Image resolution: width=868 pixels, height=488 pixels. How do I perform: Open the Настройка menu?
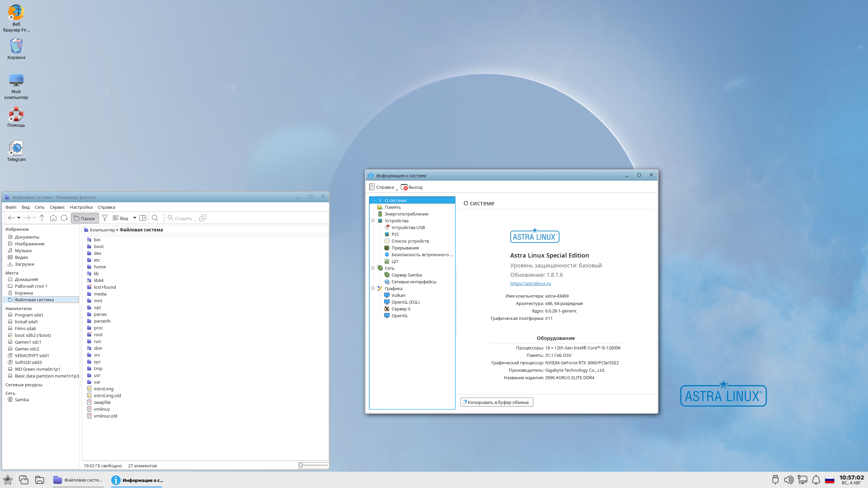coord(81,207)
